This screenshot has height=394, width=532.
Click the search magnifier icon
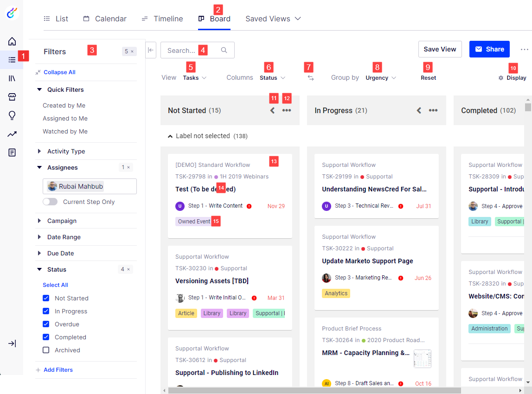pos(224,50)
